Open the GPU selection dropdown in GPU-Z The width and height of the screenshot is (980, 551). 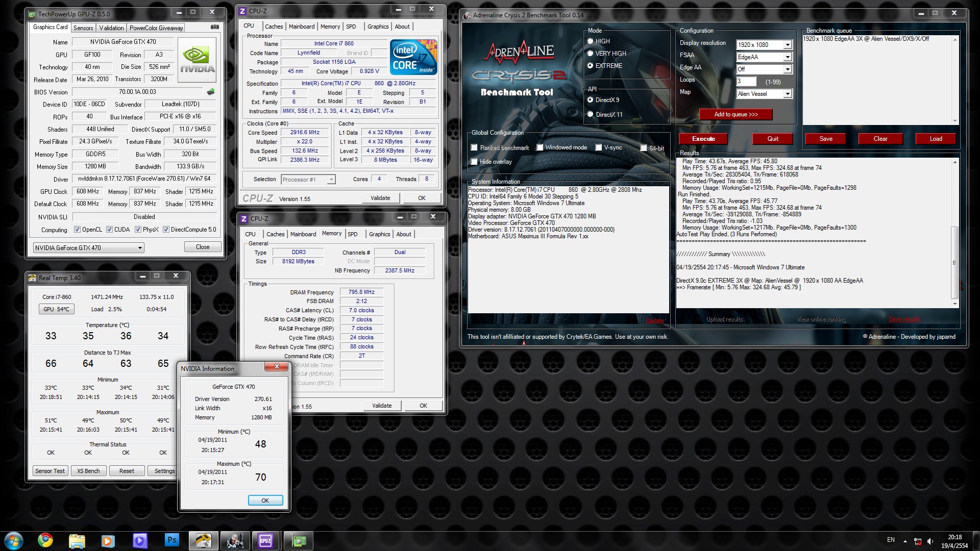[139, 248]
